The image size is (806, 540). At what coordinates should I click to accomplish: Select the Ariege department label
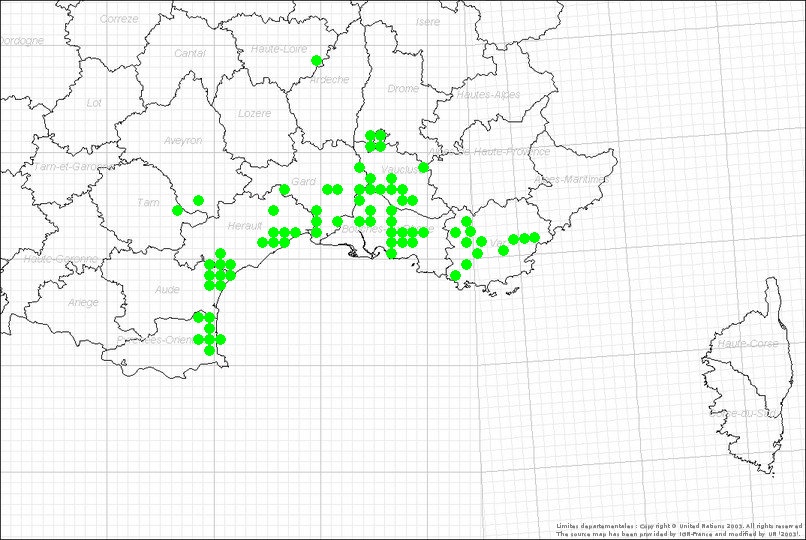(82, 302)
